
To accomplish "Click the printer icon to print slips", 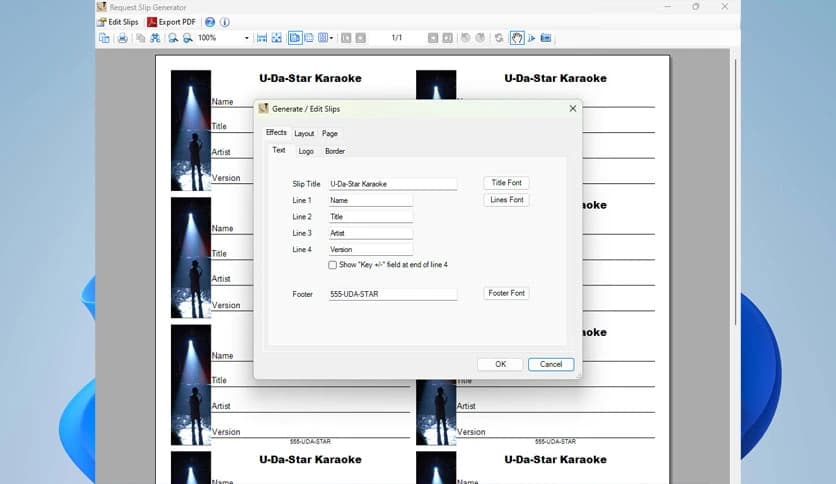I will click(x=123, y=38).
